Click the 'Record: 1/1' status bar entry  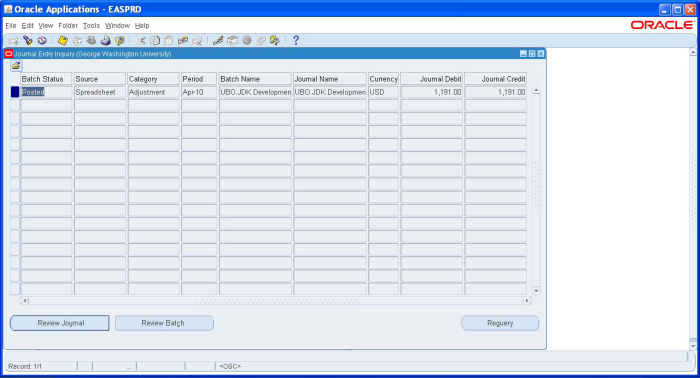tap(25, 366)
